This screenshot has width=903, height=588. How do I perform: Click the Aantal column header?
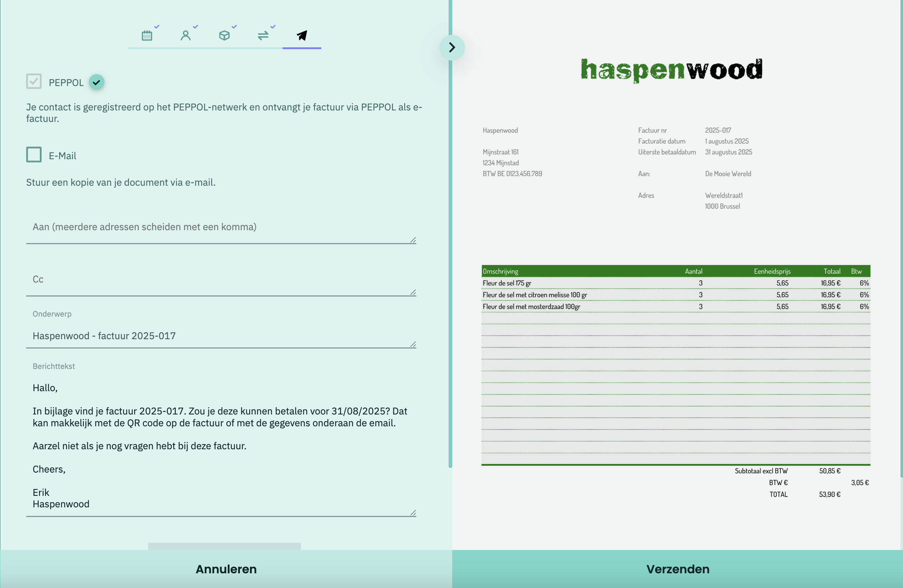[693, 271]
